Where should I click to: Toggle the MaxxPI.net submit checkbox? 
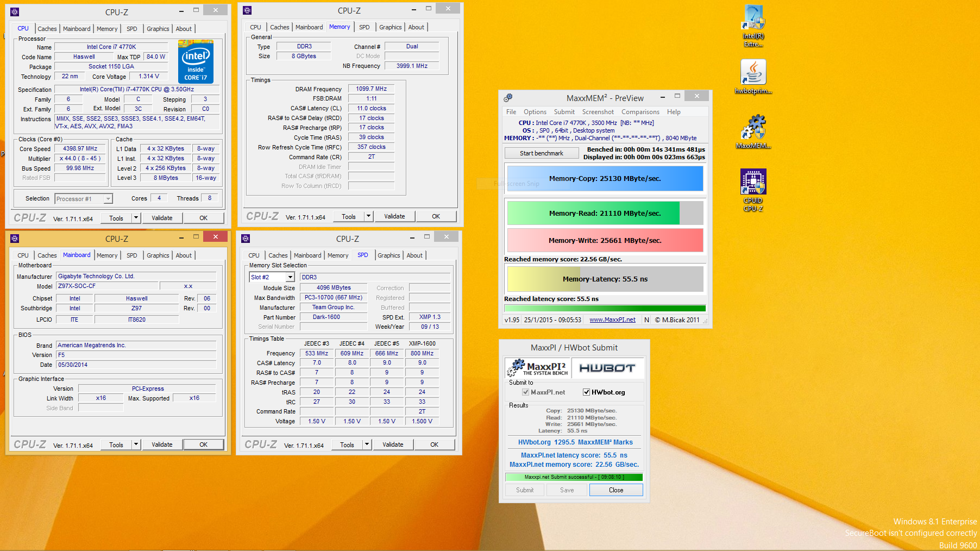[x=525, y=392]
